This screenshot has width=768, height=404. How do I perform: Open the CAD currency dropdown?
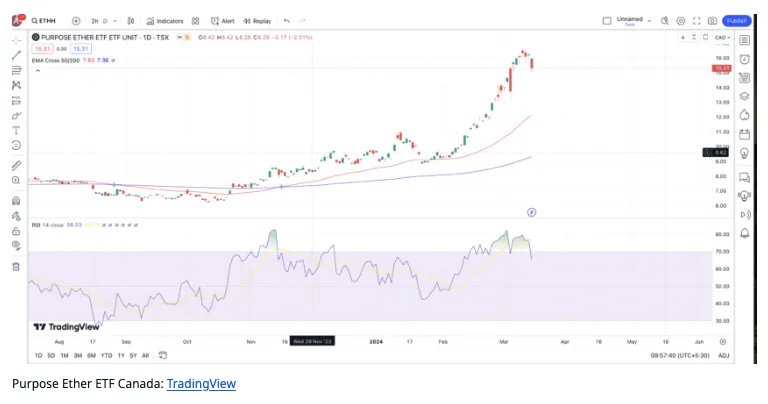pos(722,38)
